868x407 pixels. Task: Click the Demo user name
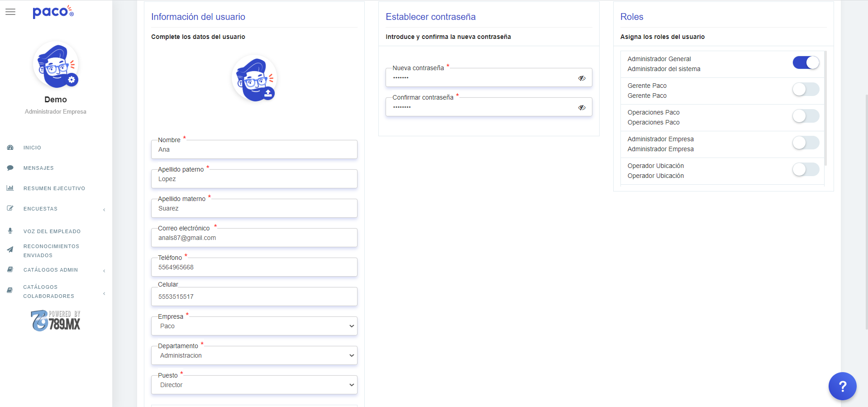click(56, 100)
